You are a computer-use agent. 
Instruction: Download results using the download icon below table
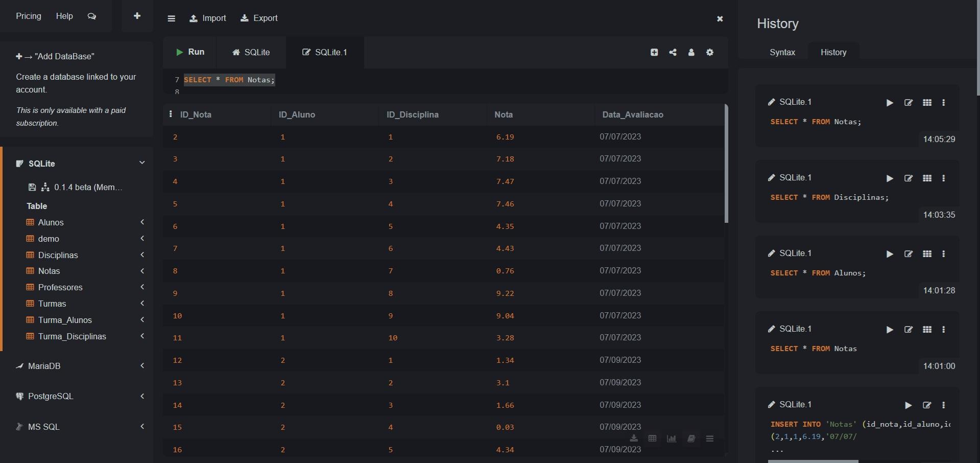coord(634,438)
